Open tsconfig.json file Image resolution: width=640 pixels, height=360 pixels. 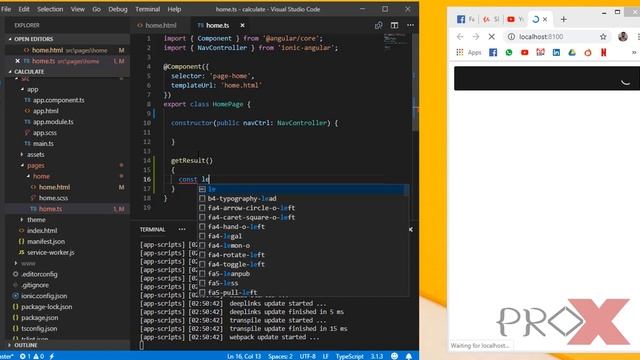coord(39,328)
